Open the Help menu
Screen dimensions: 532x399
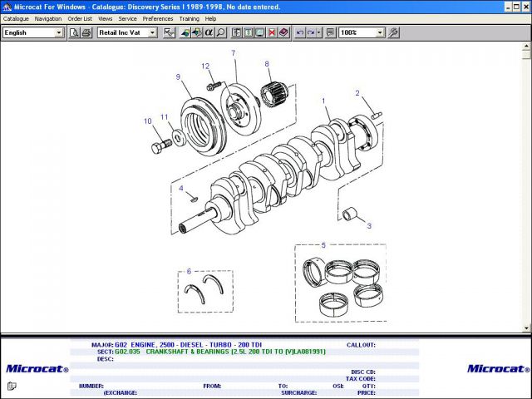pyautogui.click(x=210, y=19)
